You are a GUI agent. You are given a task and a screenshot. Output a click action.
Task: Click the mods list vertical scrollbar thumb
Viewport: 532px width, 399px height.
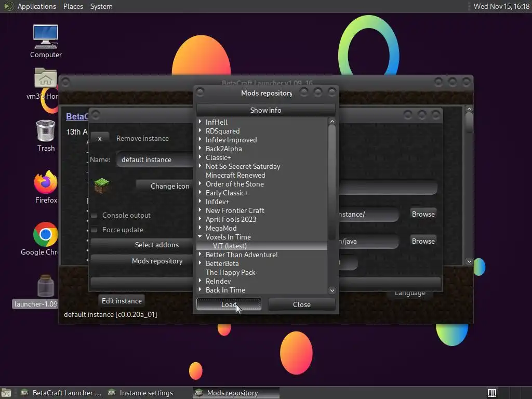332,181
